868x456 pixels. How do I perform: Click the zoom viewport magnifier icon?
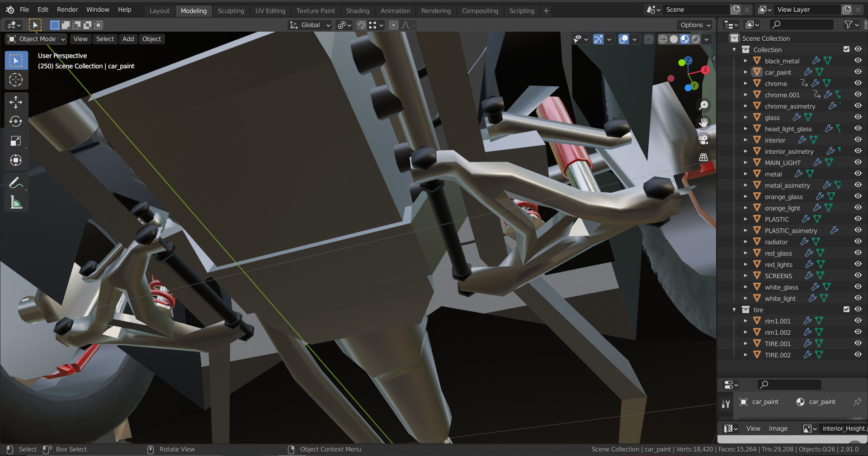(703, 105)
